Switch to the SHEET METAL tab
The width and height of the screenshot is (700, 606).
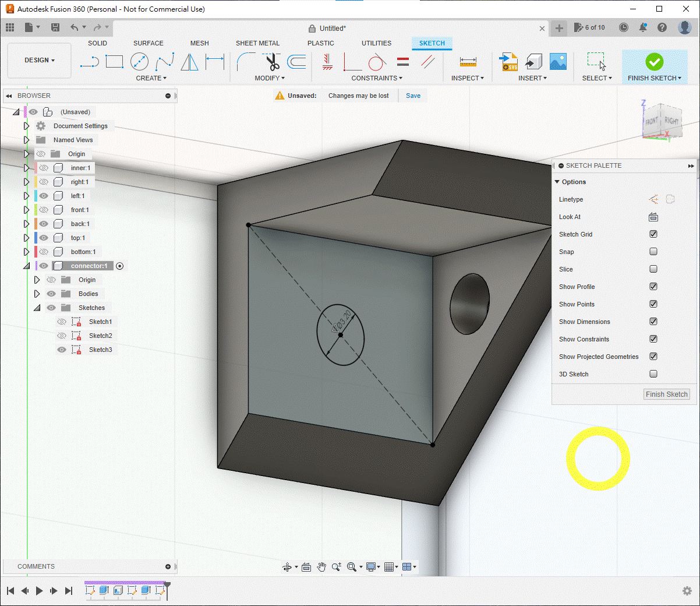(x=257, y=43)
